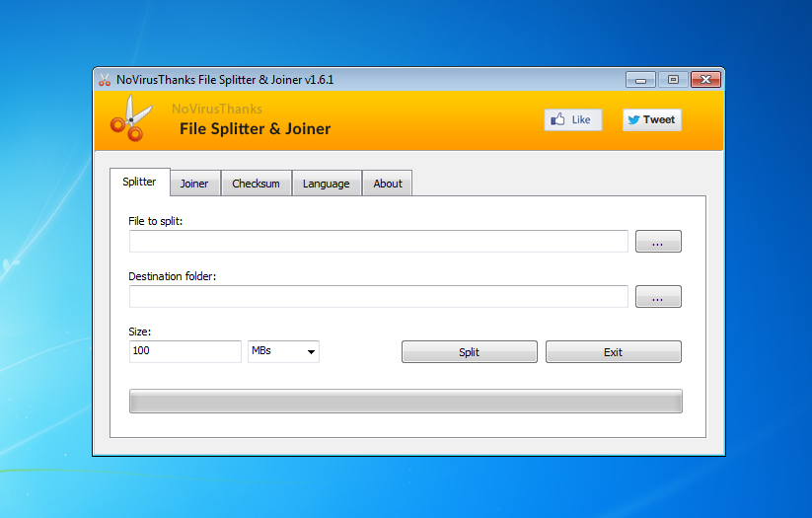812x518 pixels.
Task: Open the MBs size unit dropdown
Action: point(283,351)
